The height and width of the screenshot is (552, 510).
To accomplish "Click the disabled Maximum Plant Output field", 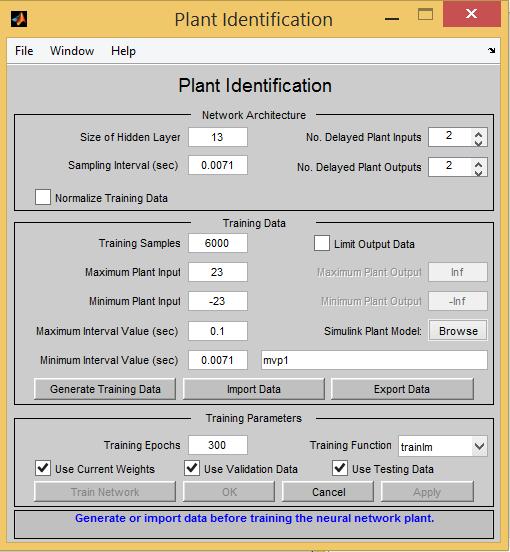I will [x=458, y=272].
